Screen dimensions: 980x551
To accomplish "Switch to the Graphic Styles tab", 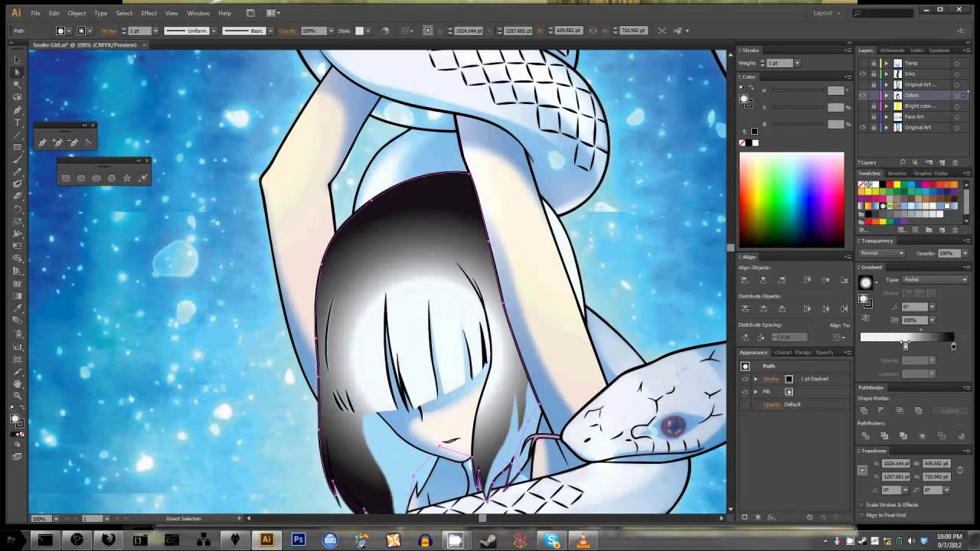I will point(930,174).
